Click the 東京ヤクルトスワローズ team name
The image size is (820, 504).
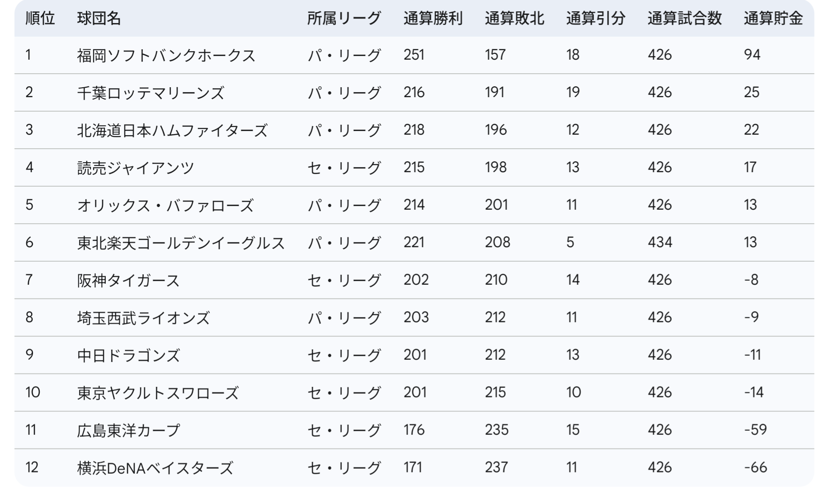158,393
